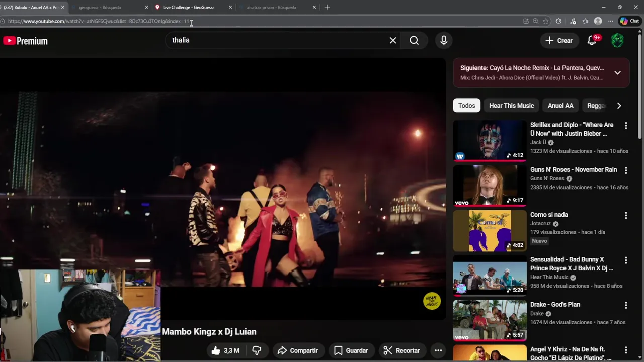Start voice search with the microphone icon
644x362 pixels.
pyautogui.click(x=444, y=40)
